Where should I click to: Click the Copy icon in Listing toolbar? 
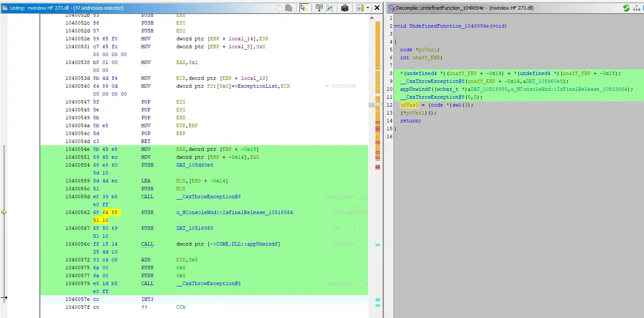[x=279, y=8]
